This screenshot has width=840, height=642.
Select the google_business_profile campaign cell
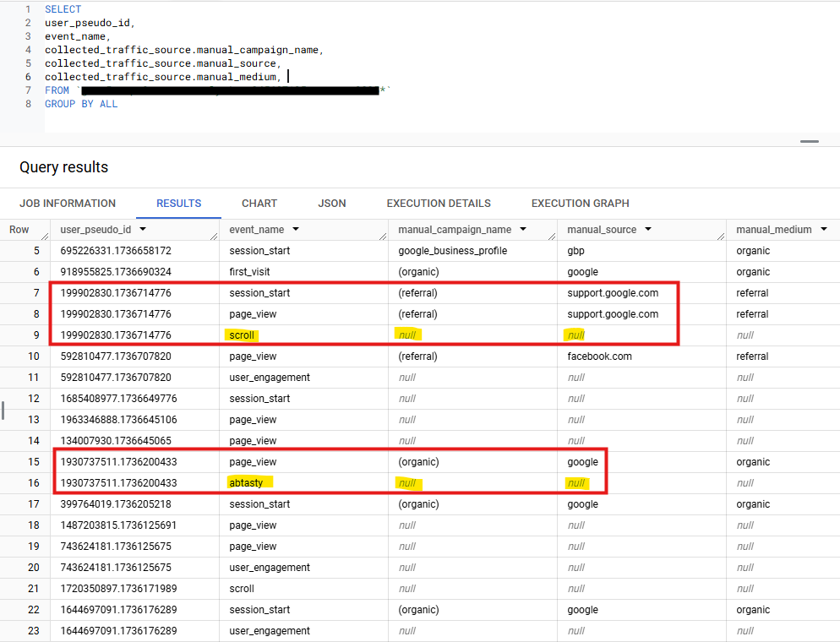click(455, 251)
